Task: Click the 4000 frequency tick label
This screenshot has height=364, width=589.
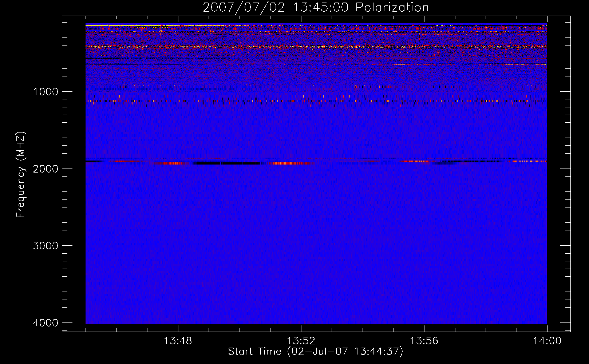Action: [x=46, y=323]
